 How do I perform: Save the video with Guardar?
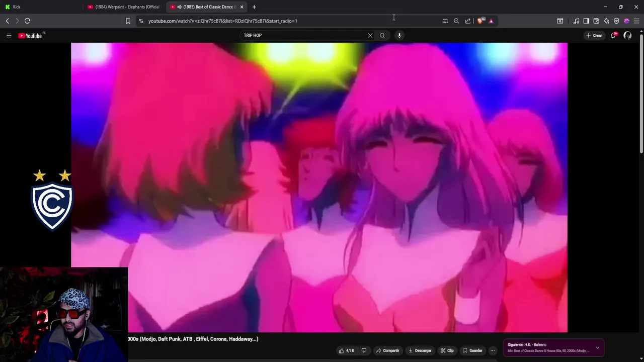472,350
